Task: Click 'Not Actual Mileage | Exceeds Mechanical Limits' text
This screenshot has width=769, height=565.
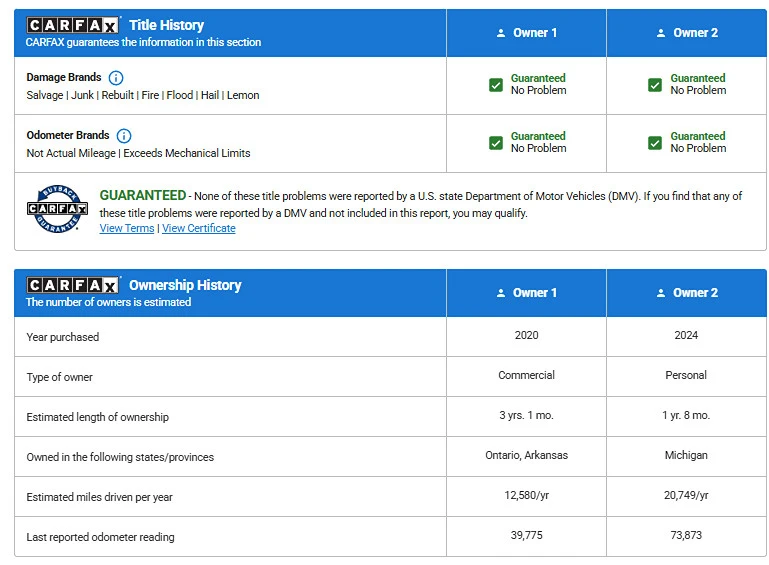Action: pos(138,153)
